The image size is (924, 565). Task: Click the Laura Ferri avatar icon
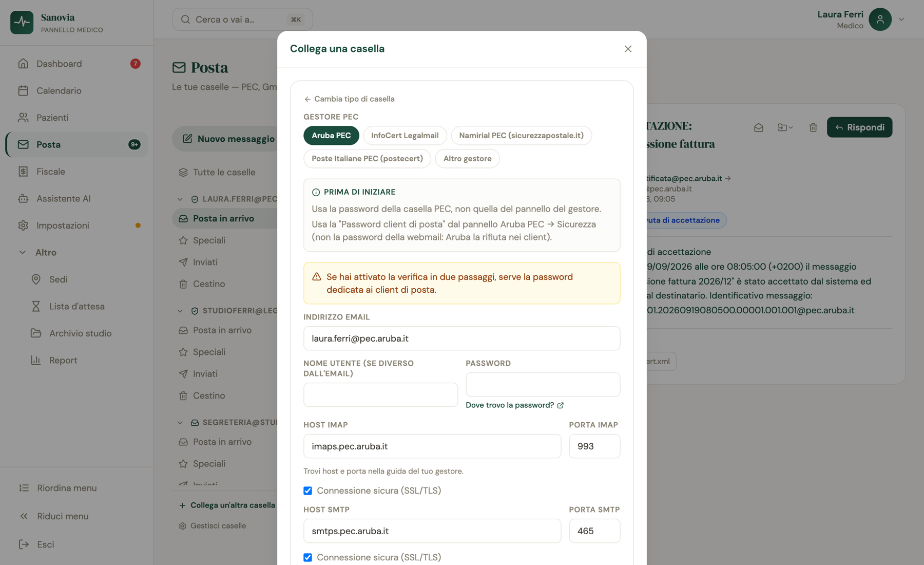tap(880, 20)
